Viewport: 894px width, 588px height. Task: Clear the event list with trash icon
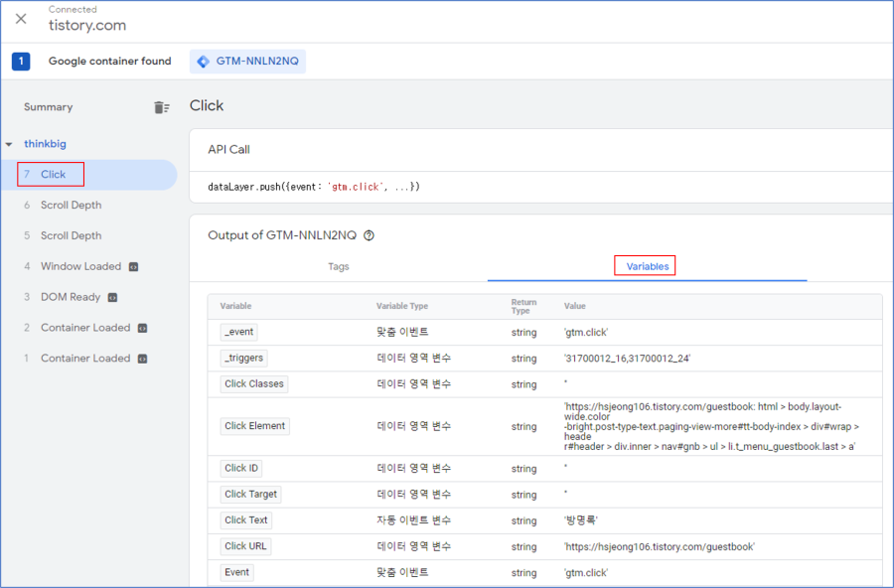(x=161, y=107)
